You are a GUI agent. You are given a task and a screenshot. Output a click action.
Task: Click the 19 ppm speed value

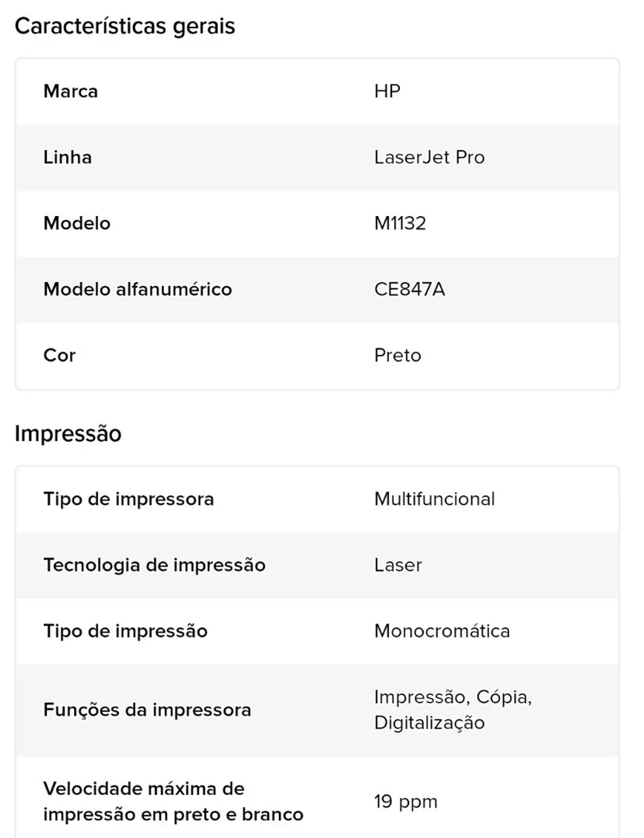406,802
